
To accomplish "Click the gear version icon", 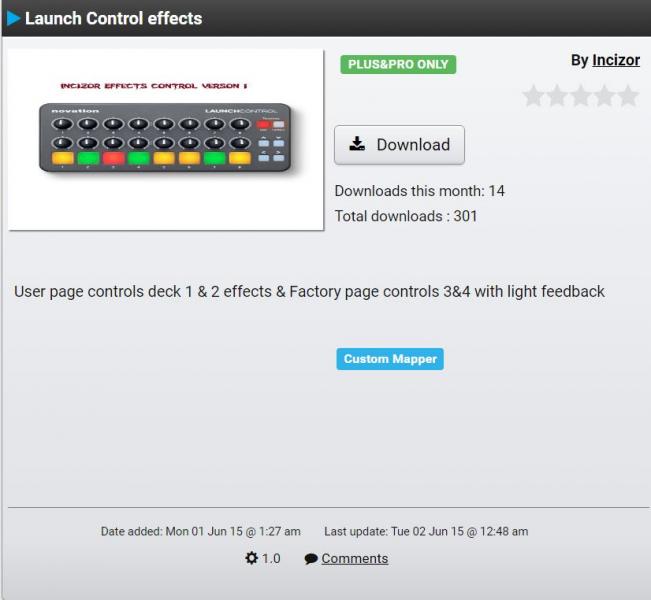I will click(251, 558).
